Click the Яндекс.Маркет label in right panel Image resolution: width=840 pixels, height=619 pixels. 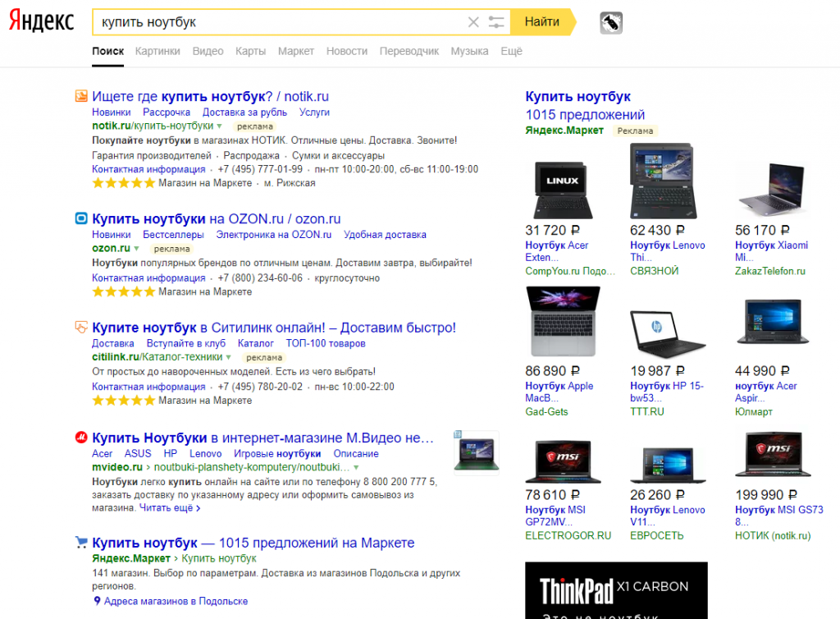564,131
